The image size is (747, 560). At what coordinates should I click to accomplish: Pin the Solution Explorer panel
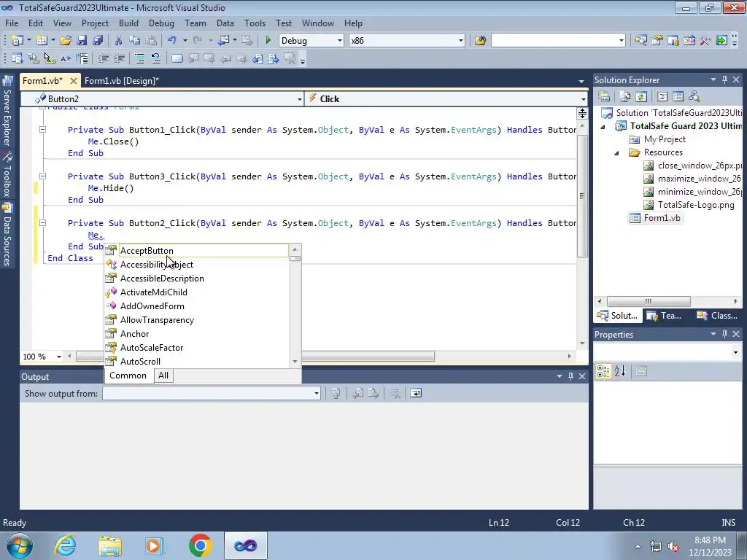(x=724, y=80)
